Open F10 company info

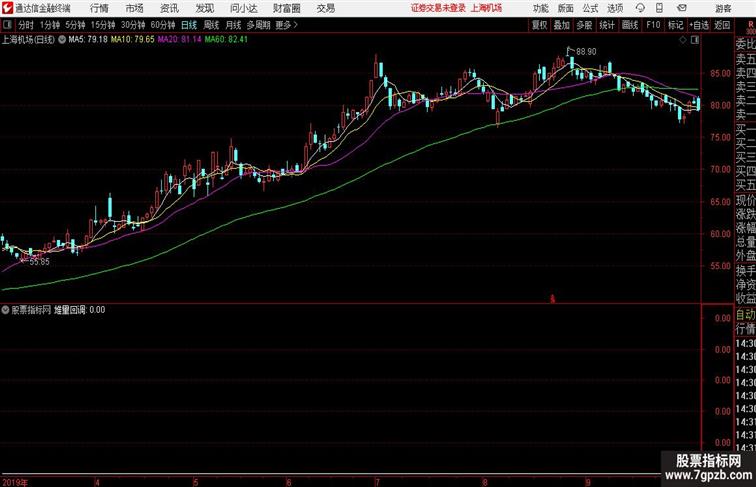point(653,25)
